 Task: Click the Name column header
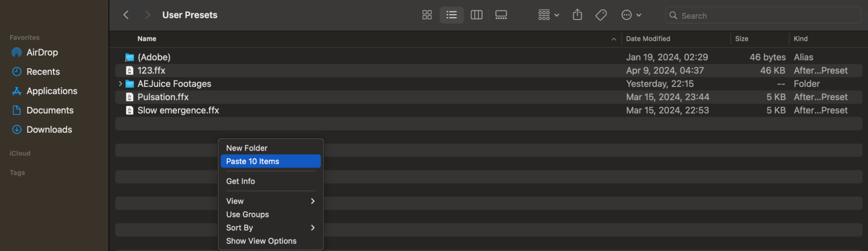(x=147, y=39)
